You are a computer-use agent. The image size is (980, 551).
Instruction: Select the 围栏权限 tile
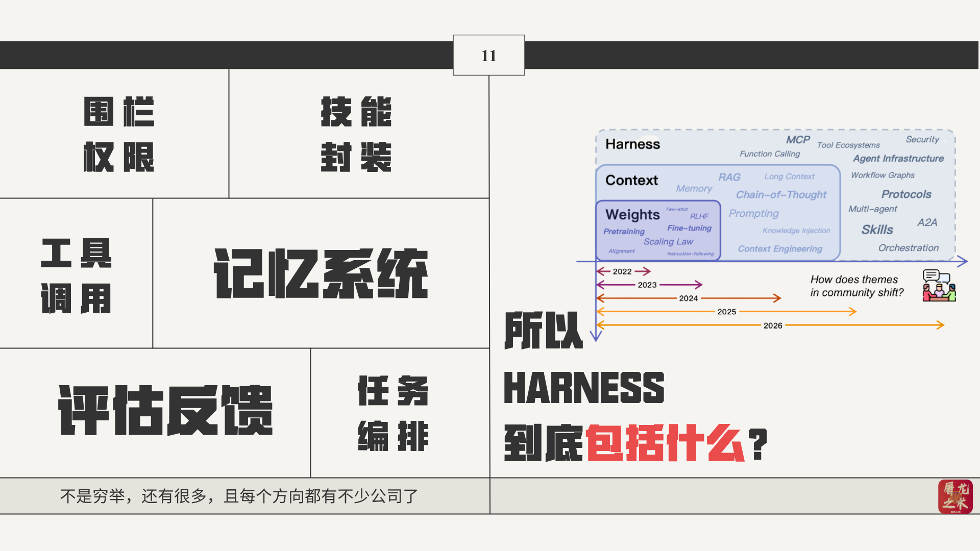[118, 134]
